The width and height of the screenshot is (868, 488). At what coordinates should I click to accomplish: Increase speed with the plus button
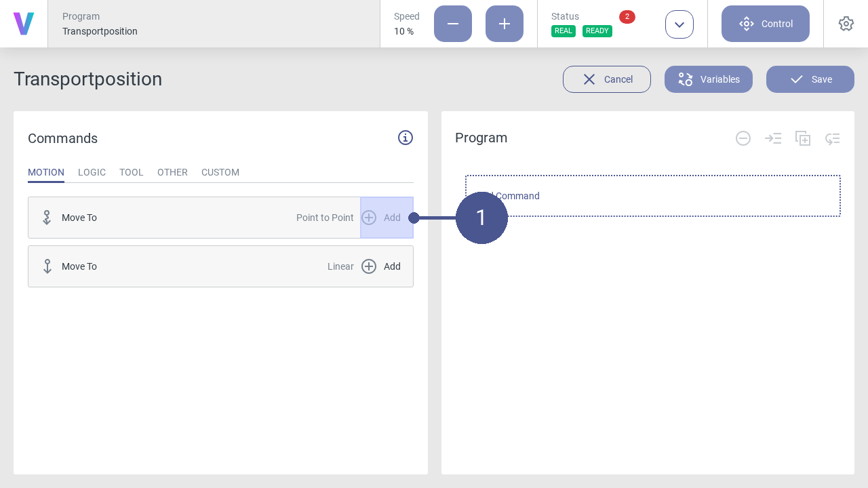point(505,24)
